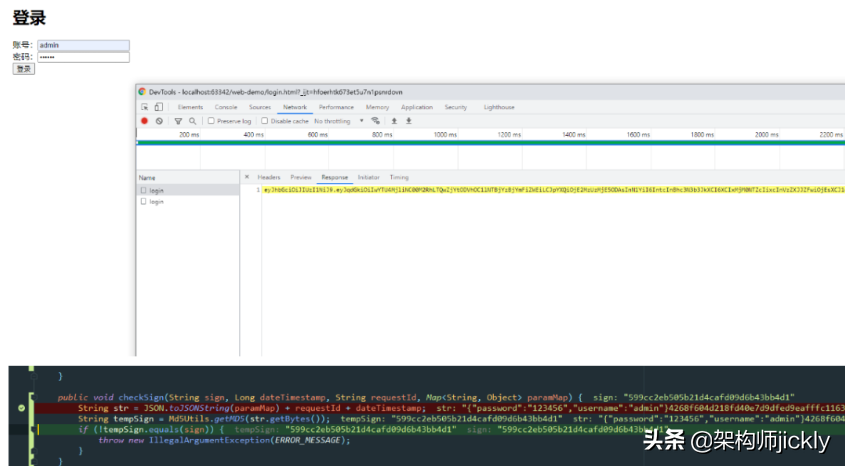Click the 'public void checkSign' code line

pos(320,398)
